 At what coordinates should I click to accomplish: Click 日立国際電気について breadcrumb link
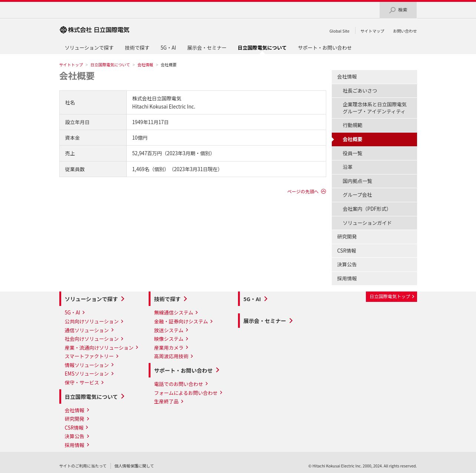tap(110, 65)
